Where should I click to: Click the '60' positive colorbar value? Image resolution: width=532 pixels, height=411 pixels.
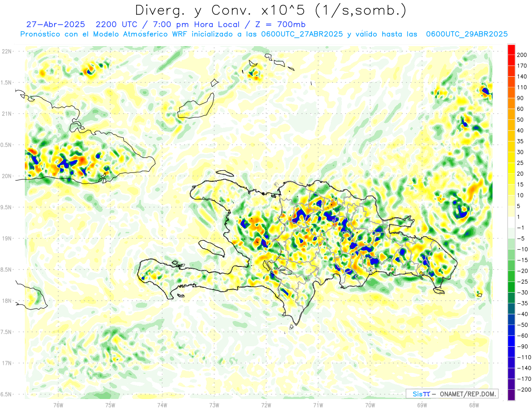pyautogui.click(x=520, y=109)
